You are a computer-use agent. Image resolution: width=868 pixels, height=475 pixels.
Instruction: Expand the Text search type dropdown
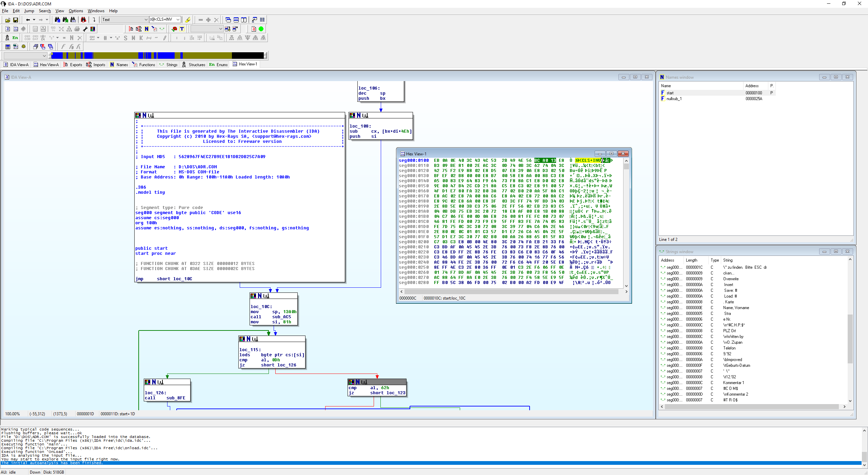pos(146,20)
